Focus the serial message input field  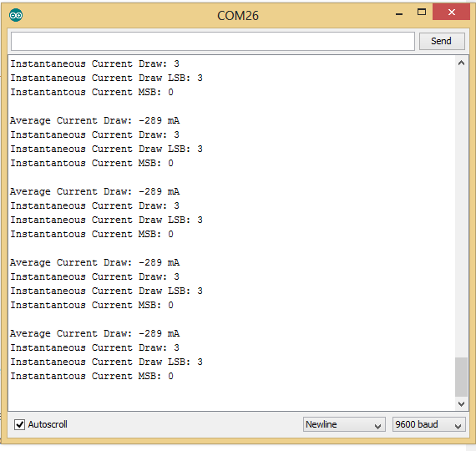(x=213, y=41)
